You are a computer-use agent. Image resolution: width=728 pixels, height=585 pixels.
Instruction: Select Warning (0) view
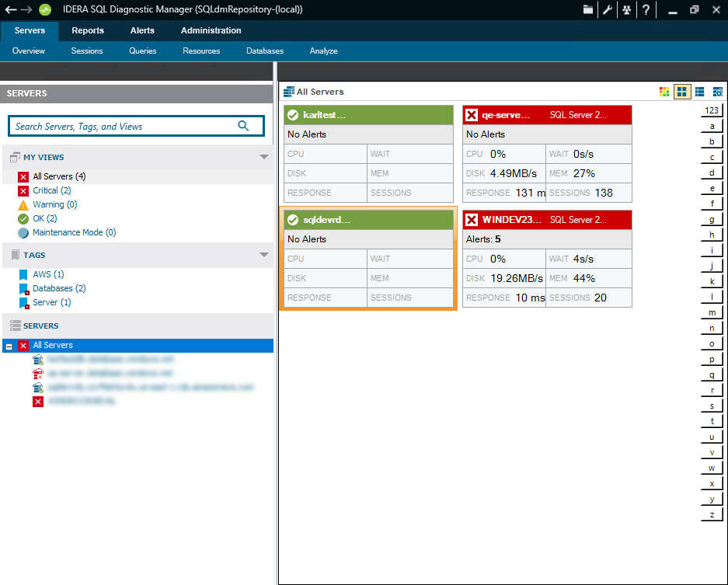click(x=55, y=204)
